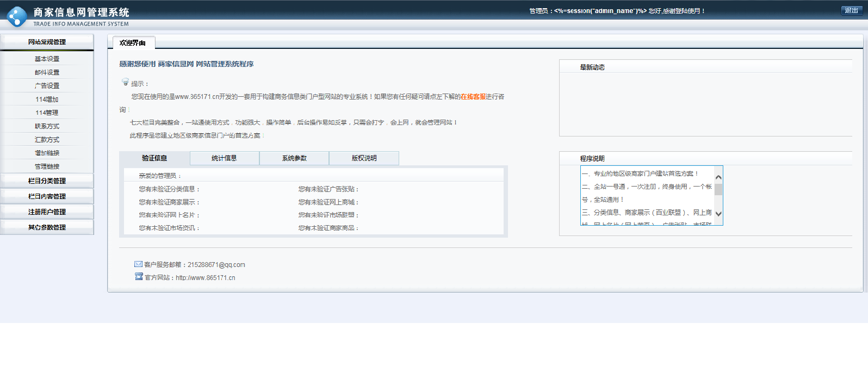
Task: Go to 邮件设置 in the sidebar
Action: coord(47,72)
